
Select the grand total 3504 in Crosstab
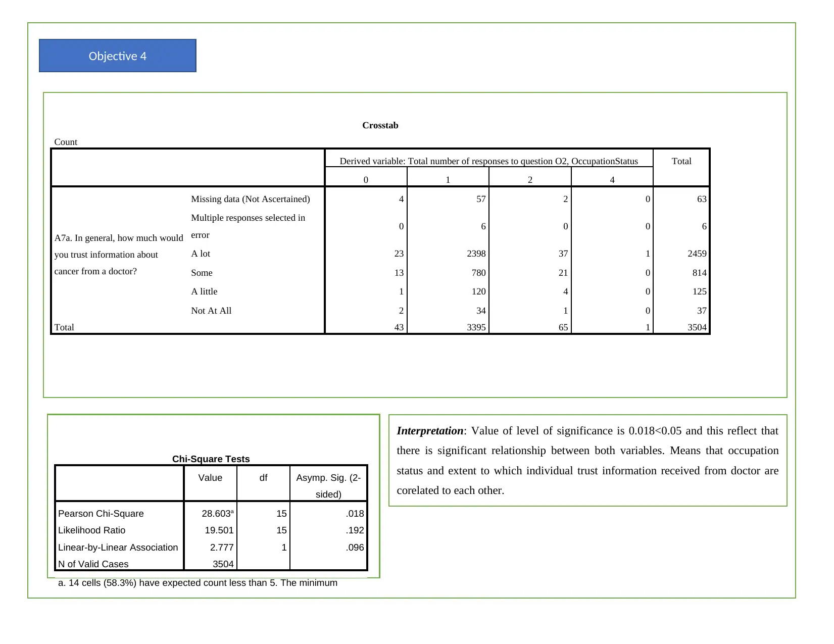(x=697, y=327)
